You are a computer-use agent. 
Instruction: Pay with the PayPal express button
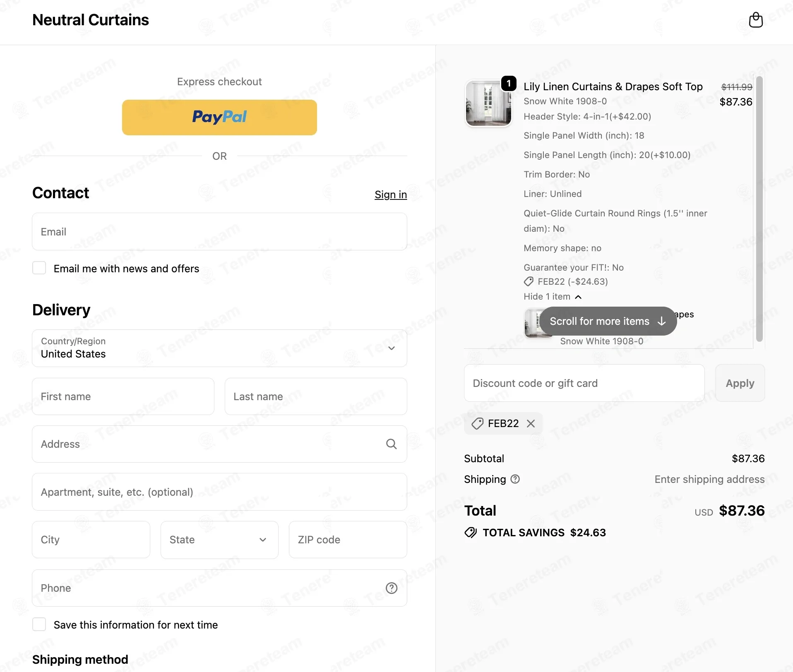219,118
